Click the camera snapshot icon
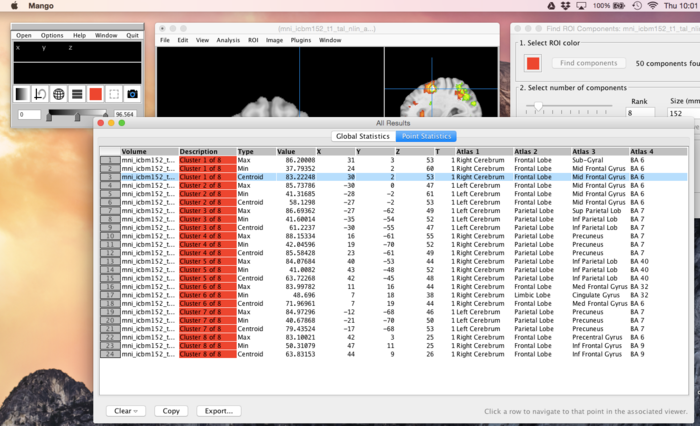The height and width of the screenshot is (426, 700). pyautogui.click(x=132, y=94)
